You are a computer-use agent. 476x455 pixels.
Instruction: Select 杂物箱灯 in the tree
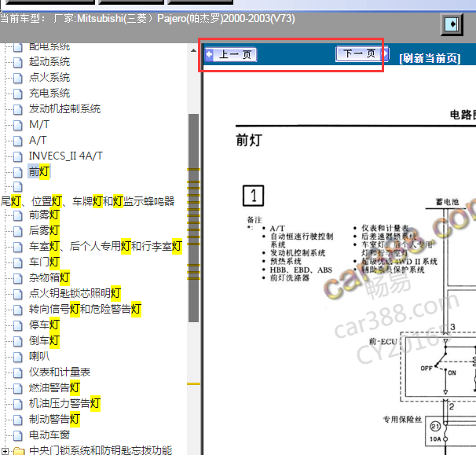pos(49,277)
